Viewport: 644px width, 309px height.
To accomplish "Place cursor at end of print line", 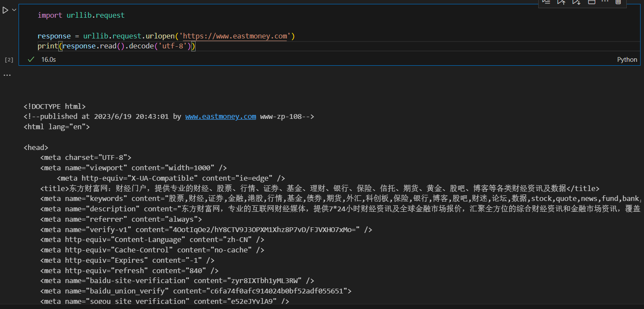I will click(196, 46).
